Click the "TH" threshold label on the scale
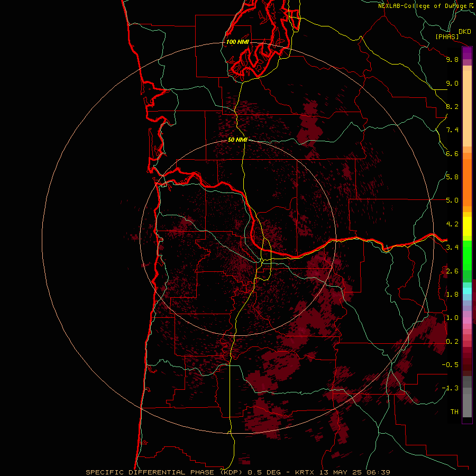 pyautogui.click(x=454, y=412)
